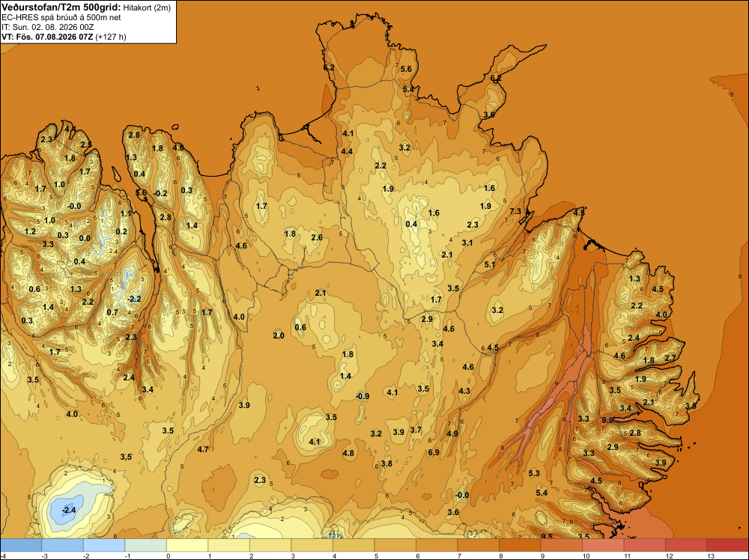
Task: Select the legend color between -2 and -1
Action: [x=104, y=545]
